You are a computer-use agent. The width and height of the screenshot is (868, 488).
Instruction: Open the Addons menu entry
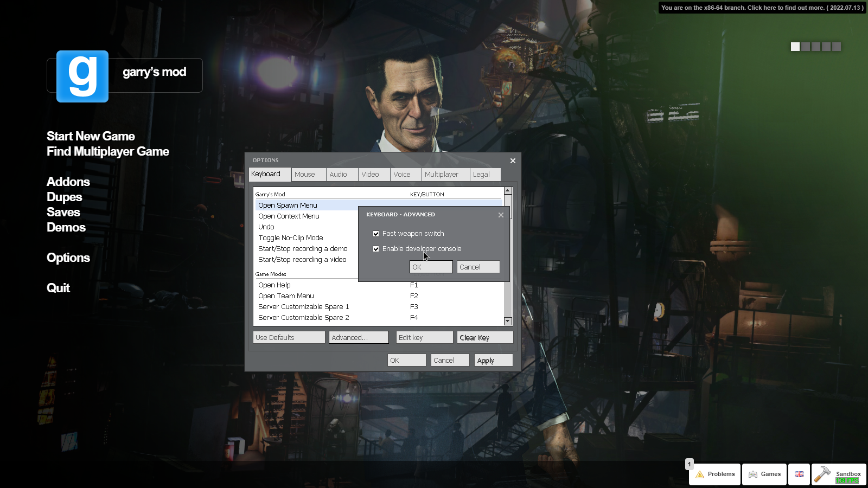[68, 182]
